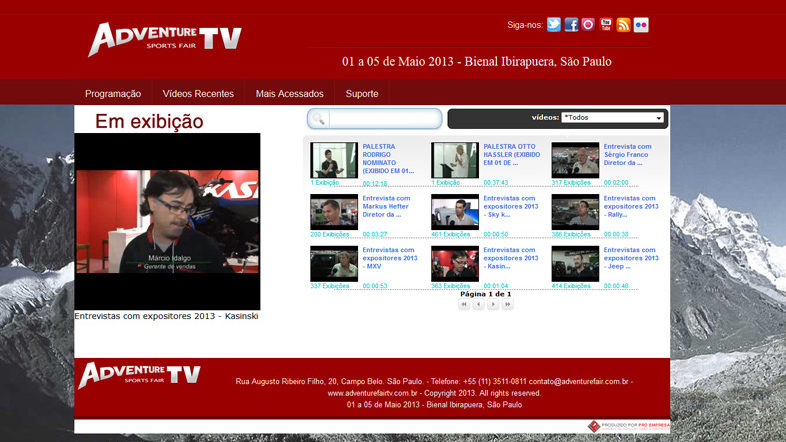Jump to the last page of videos
The height and width of the screenshot is (442, 786).
508,305
